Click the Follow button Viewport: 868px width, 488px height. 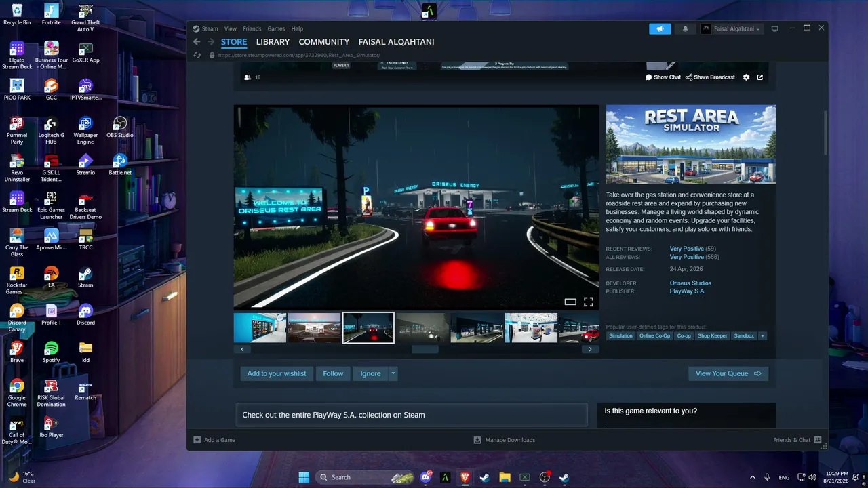point(333,373)
